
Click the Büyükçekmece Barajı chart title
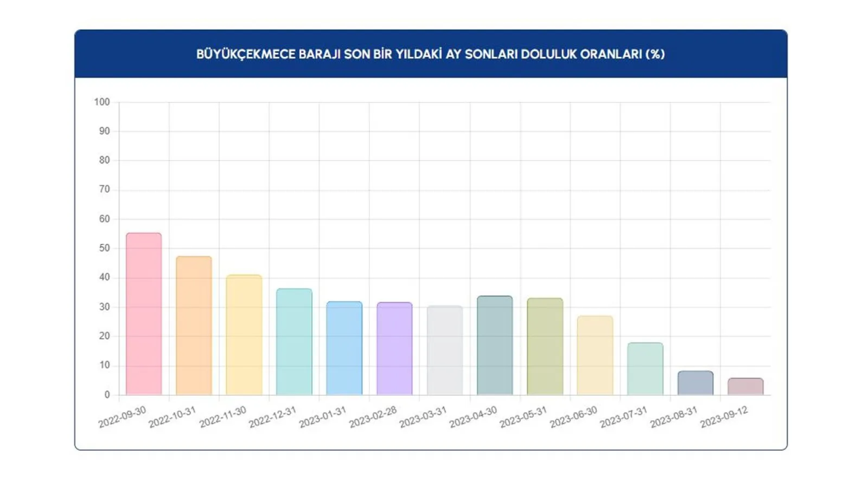pyautogui.click(x=431, y=54)
